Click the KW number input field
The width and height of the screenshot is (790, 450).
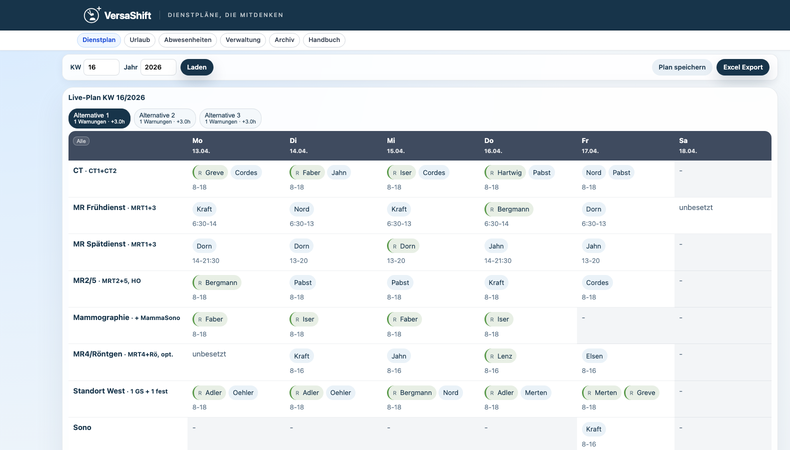[x=101, y=67]
